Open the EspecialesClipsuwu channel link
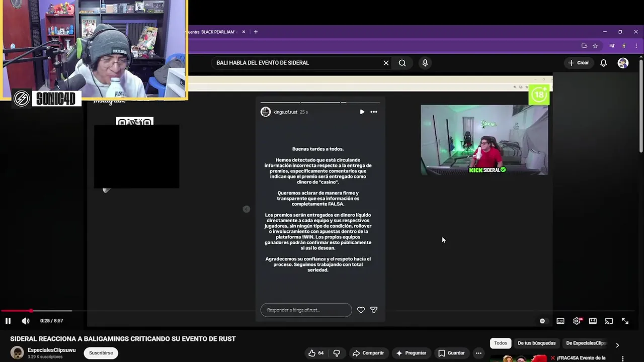The height and width of the screenshot is (362, 644). [x=51, y=350]
